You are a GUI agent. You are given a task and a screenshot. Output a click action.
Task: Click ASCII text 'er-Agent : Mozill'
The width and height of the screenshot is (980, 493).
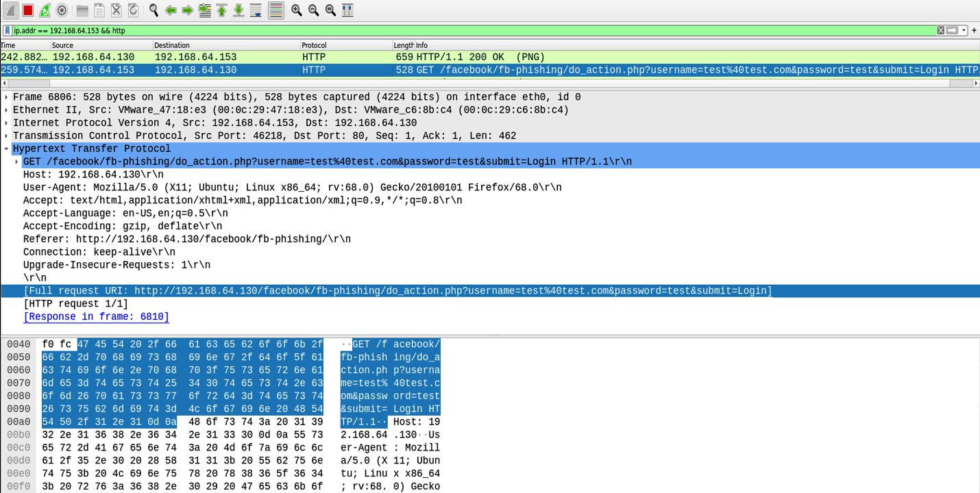click(390, 448)
